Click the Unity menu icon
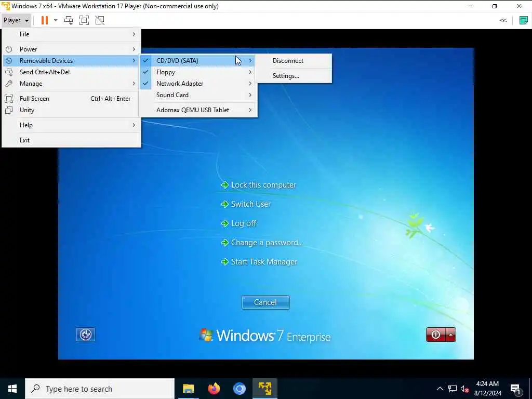The width and height of the screenshot is (532, 399). coord(9,110)
